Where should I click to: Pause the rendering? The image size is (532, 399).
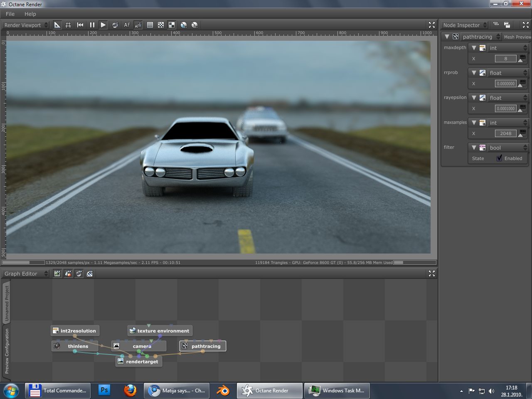[x=92, y=25]
